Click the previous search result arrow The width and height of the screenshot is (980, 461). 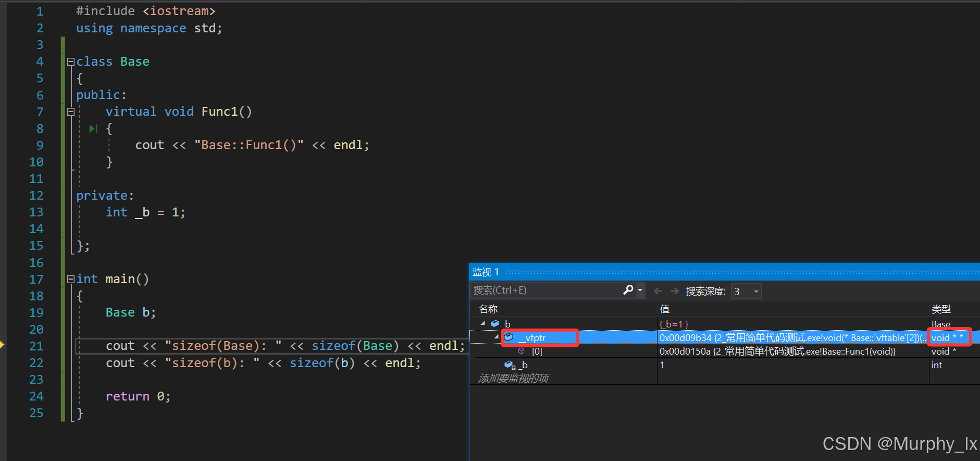click(x=658, y=291)
